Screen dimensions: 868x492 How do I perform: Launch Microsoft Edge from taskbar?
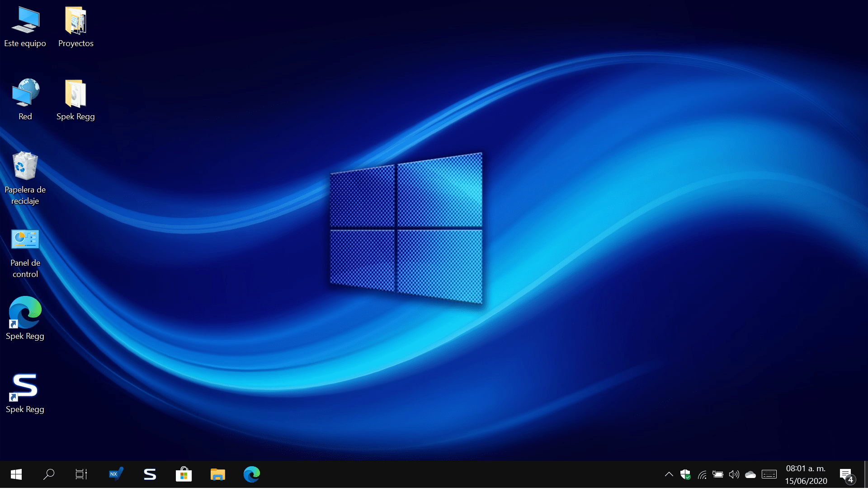coord(252,474)
